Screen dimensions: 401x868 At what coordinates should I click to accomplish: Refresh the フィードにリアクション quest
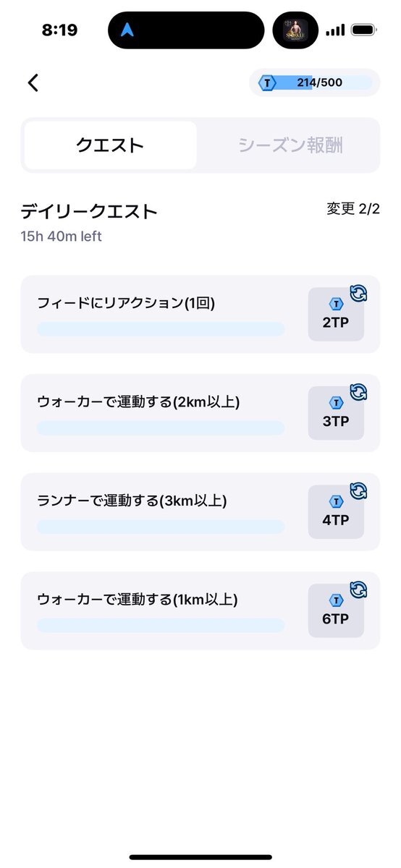click(358, 294)
